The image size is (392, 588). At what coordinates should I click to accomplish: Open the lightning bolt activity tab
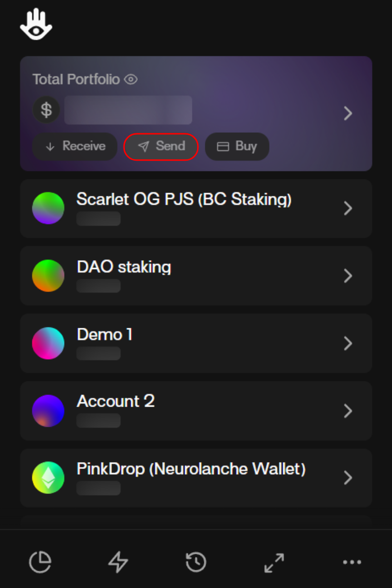tap(118, 562)
